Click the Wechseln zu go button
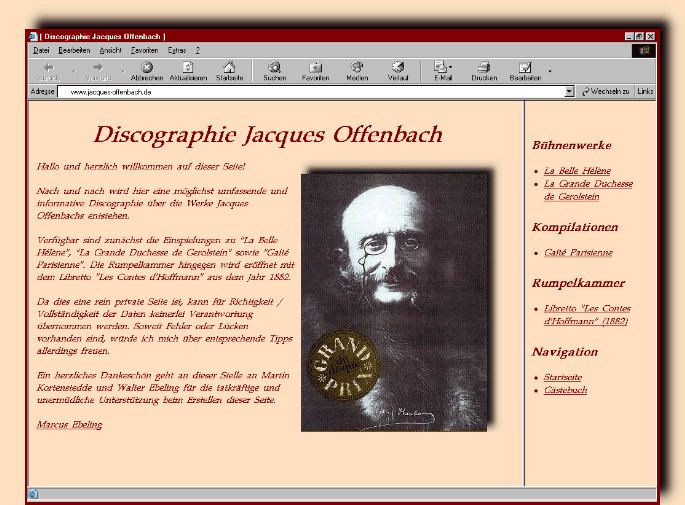The height and width of the screenshot is (505, 685). [x=605, y=91]
